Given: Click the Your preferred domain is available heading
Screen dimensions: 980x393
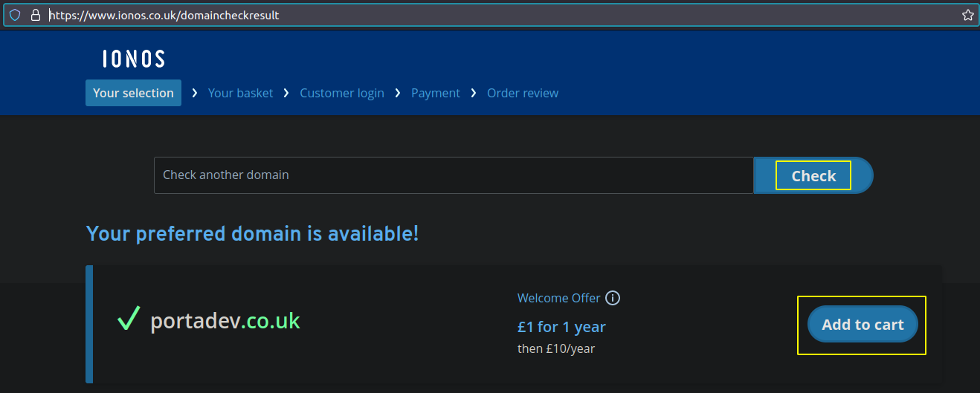Looking at the screenshot, I should coord(253,233).
